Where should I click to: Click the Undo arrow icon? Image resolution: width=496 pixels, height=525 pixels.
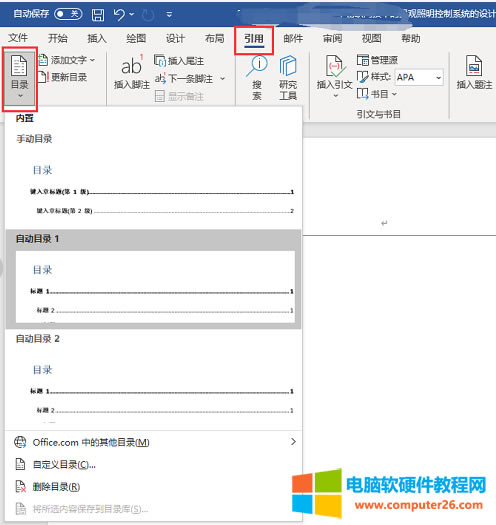119,14
